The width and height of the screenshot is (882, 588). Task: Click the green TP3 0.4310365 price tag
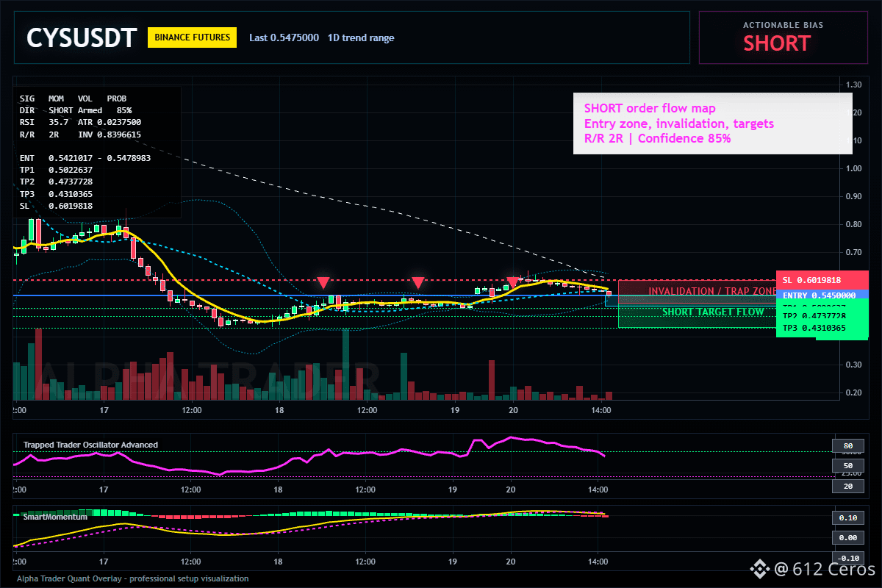coord(822,328)
